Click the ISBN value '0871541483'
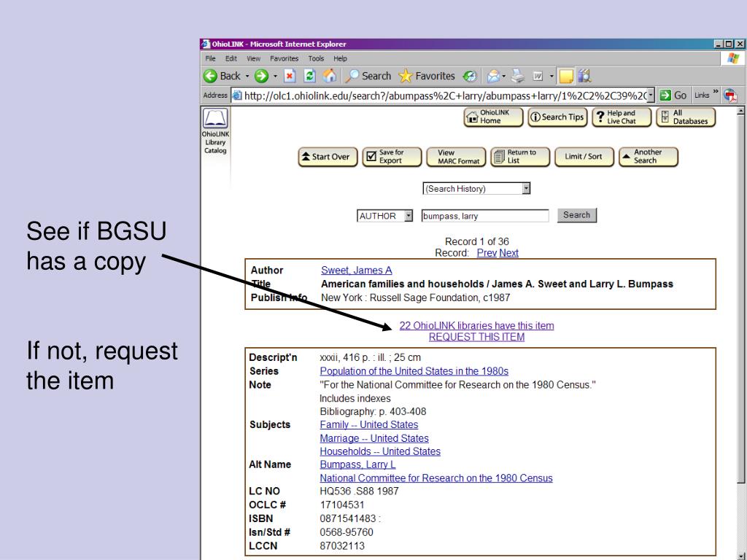Screen dimensions: 747x560 point(348,518)
